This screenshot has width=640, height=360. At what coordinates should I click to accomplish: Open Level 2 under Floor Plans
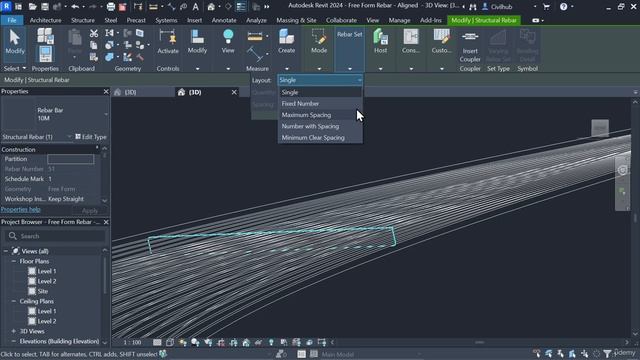47,281
